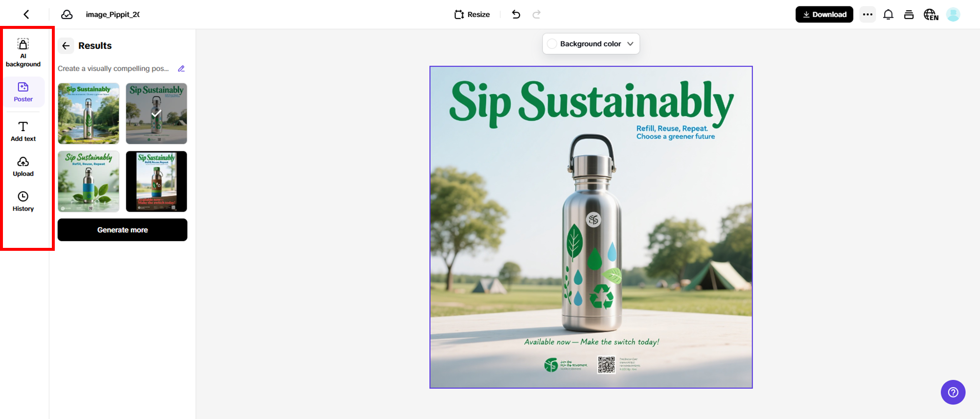The image size is (980, 419).
Task: Select the black-bordered poster thumbnail
Action: (157, 181)
